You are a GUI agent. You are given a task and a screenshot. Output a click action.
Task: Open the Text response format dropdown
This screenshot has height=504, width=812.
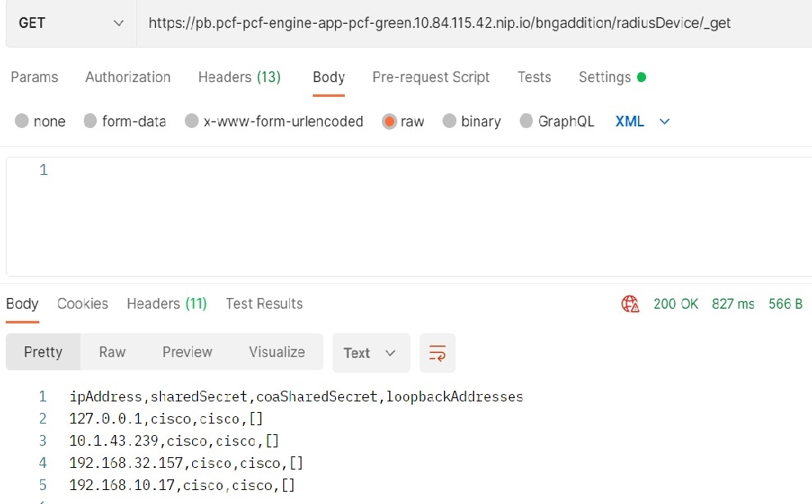point(371,353)
